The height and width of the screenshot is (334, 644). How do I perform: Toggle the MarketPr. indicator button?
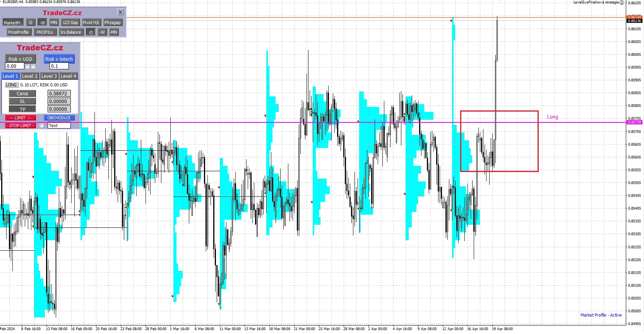[13, 22]
